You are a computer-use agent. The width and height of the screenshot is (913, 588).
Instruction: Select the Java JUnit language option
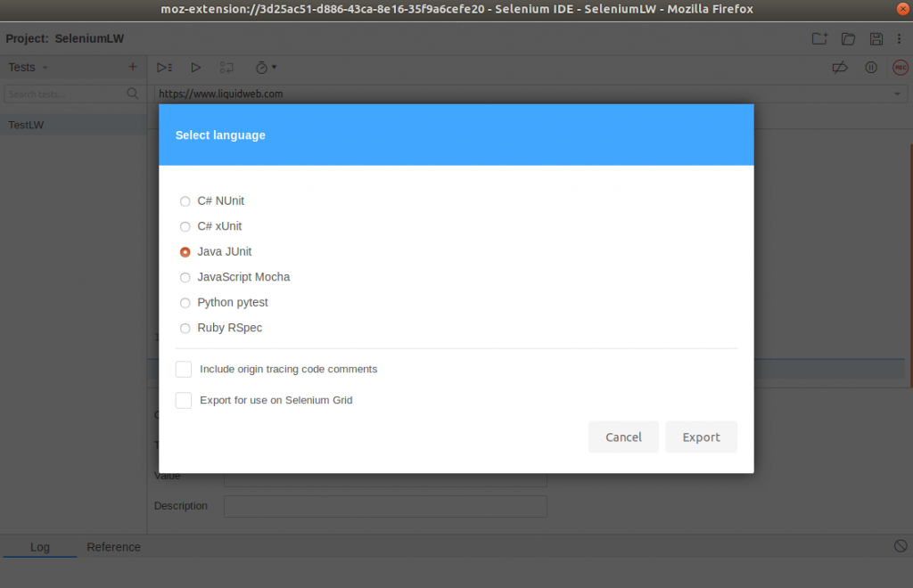click(185, 251)
